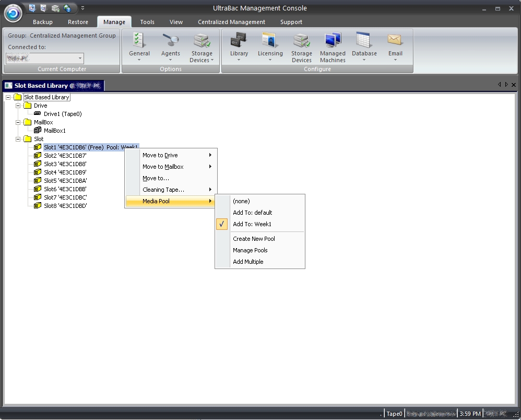Image resolution: width=521 pixels, height=420 pixels.
Task: Select Drive1 (Tape0) tree item
Action: [x=63, y=114]
